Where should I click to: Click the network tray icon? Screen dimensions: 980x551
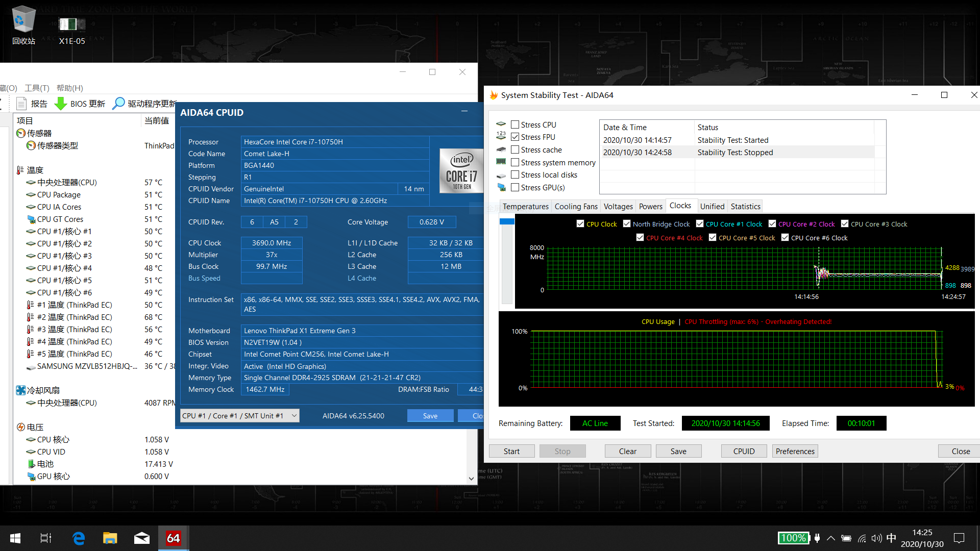862,538
